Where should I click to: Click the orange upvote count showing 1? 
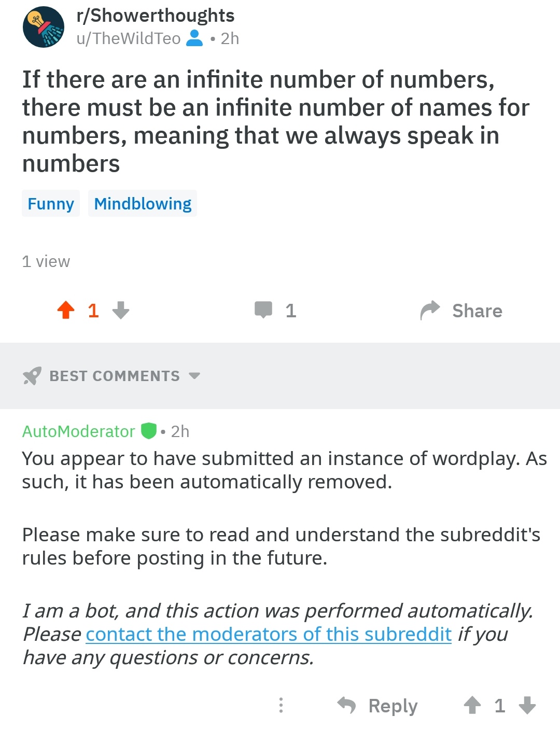(x=93, y=310)
